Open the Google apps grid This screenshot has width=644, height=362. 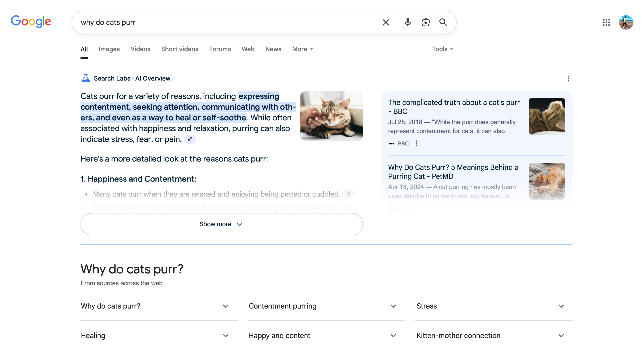pos(606,22)
